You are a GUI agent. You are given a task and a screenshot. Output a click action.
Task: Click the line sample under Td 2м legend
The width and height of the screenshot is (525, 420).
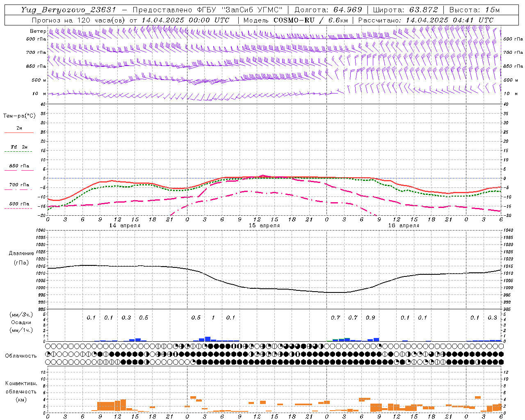pyautogui.click(x=18, y=151)
